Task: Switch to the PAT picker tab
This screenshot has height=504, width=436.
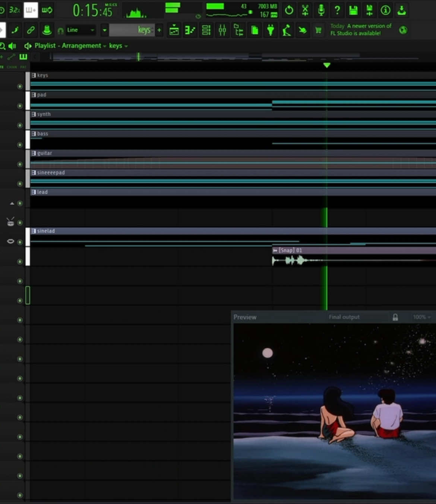Action: (x=23, y=67)
